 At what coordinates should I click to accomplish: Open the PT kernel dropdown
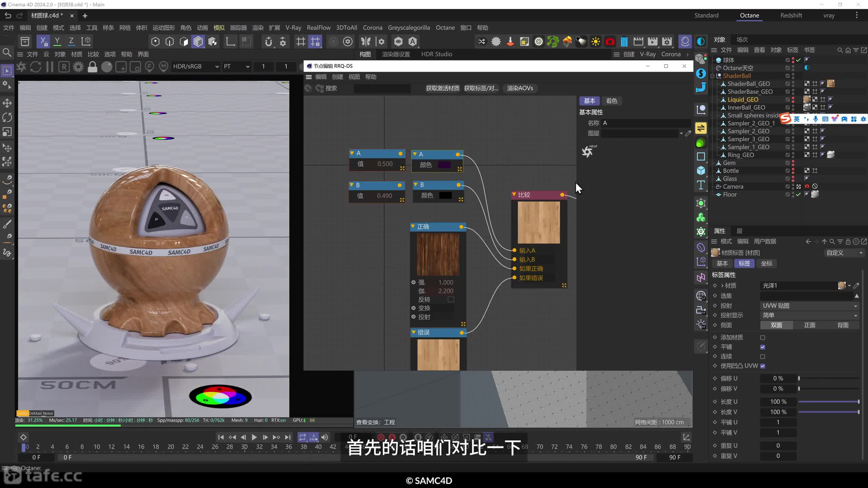237,66
